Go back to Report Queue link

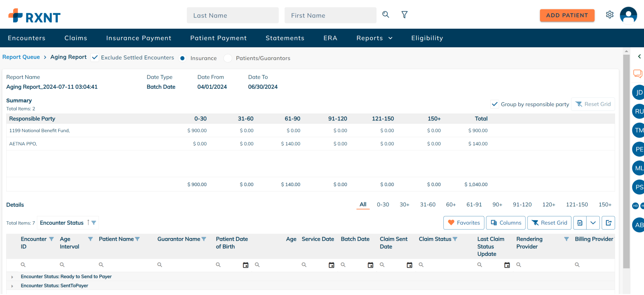pos(21,57)
